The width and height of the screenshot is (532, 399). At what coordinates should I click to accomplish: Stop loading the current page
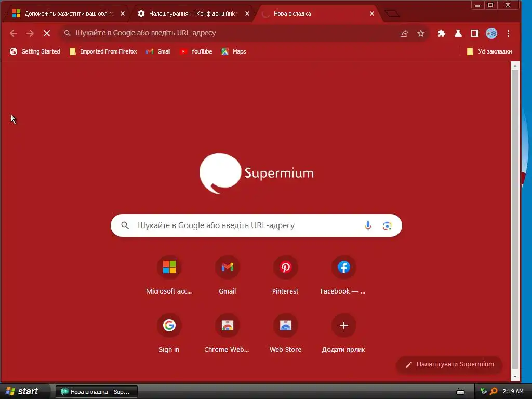pos(47,33)
